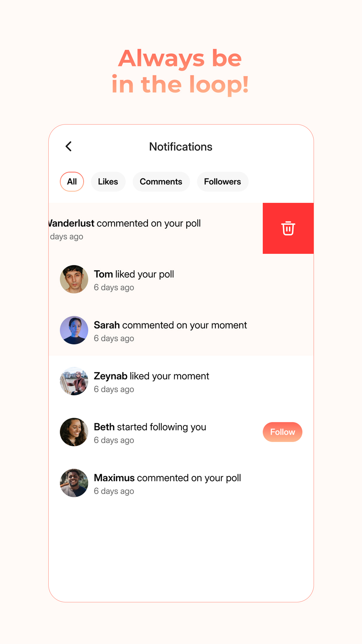Tap the 'Always be in the loop!' headline
The width and height of the screenshot is (362, 644).
180,71
